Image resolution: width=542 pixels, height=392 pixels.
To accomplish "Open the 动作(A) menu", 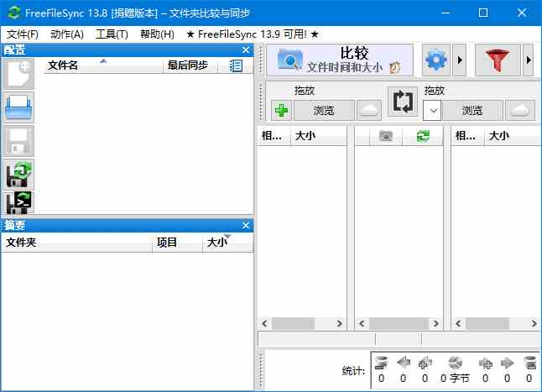I will [67, 34].
